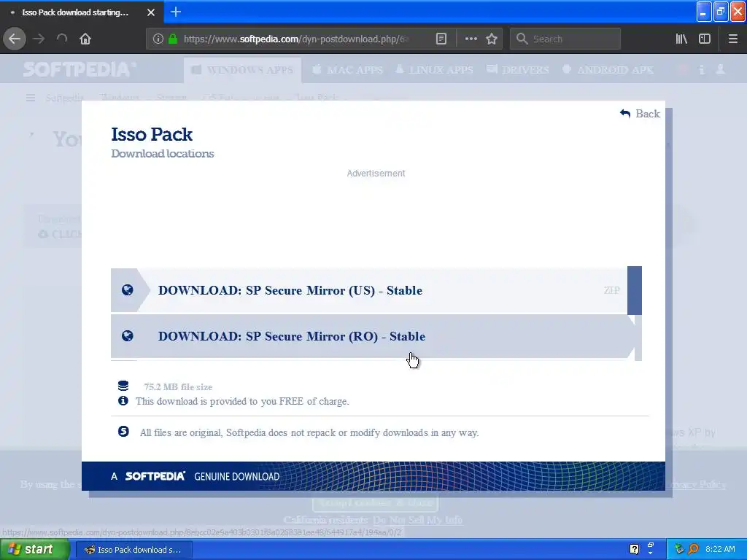
Task: Click the Softpedia Genuine Download banner
Action: click(x=373, y=476)
